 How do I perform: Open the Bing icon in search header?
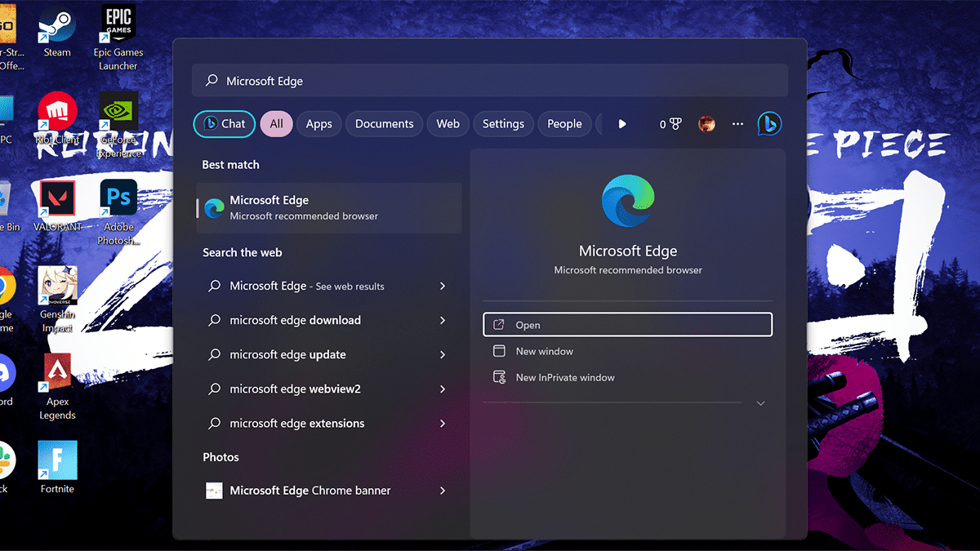[x=769, y=124]
